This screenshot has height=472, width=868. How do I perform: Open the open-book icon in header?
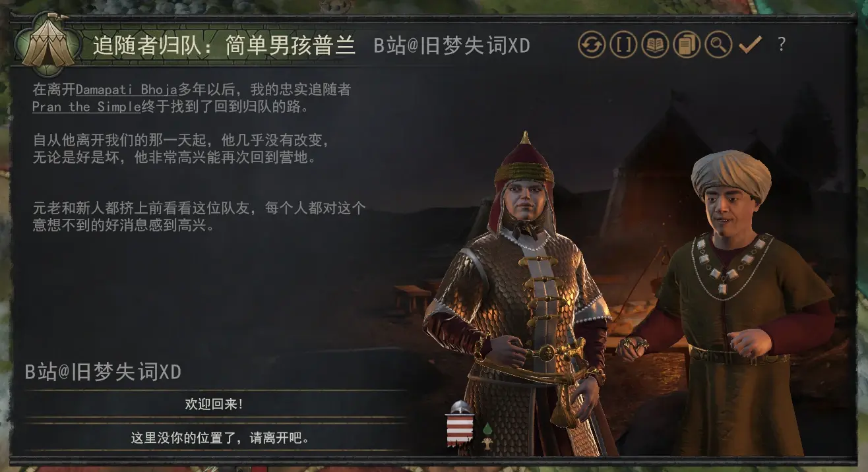pos(655,45)
